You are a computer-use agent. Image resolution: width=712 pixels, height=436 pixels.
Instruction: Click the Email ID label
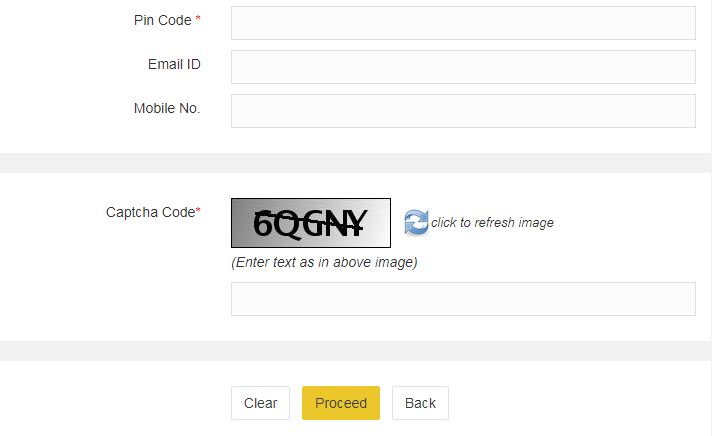click(x=174, y=64)
